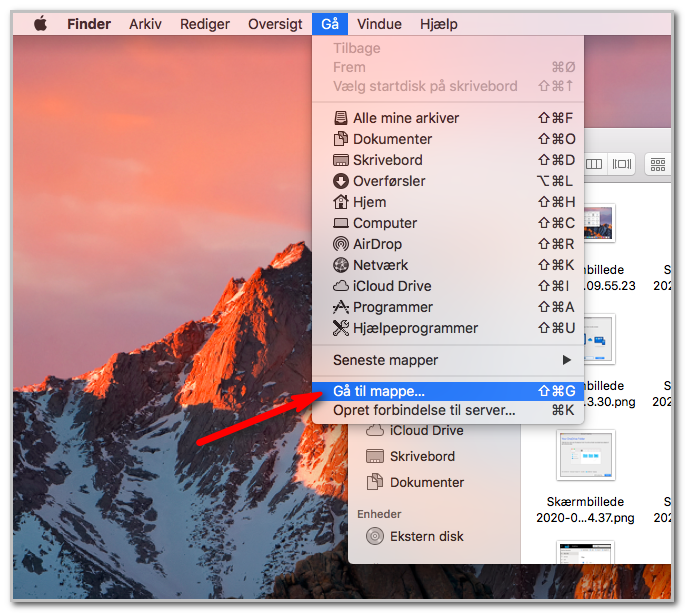The image size is (685, 613).
Task: Select Programmer in the Gå menu
Action: (x=448, y=307)
